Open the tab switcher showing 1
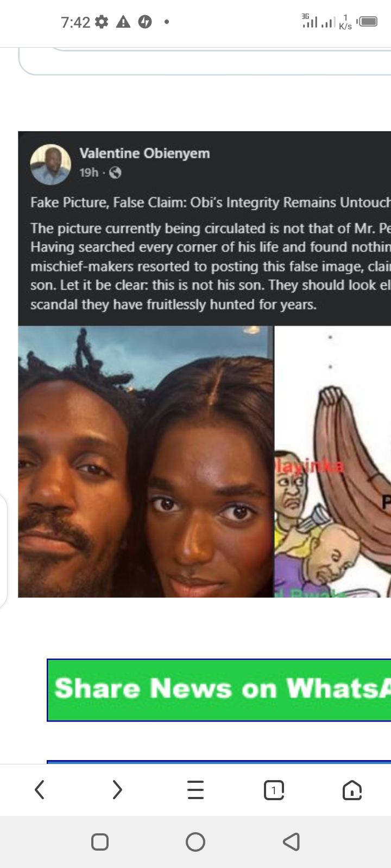This screenshot has width=391, height=868. click(x=274, y=790)
